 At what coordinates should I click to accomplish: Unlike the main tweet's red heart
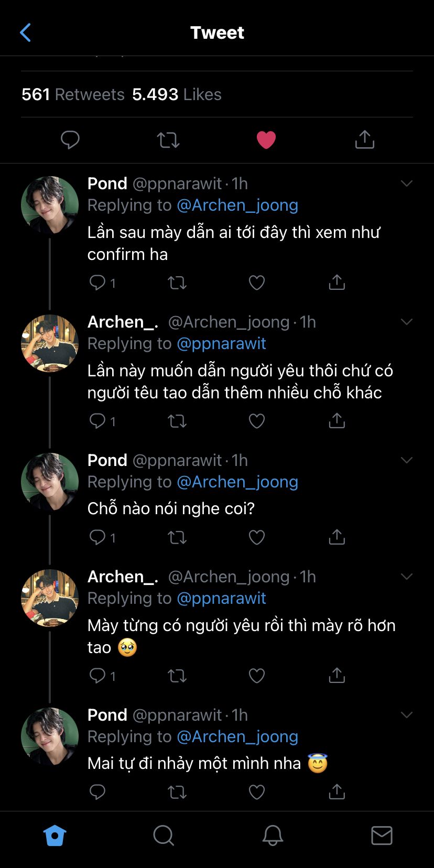coord(266,140)
